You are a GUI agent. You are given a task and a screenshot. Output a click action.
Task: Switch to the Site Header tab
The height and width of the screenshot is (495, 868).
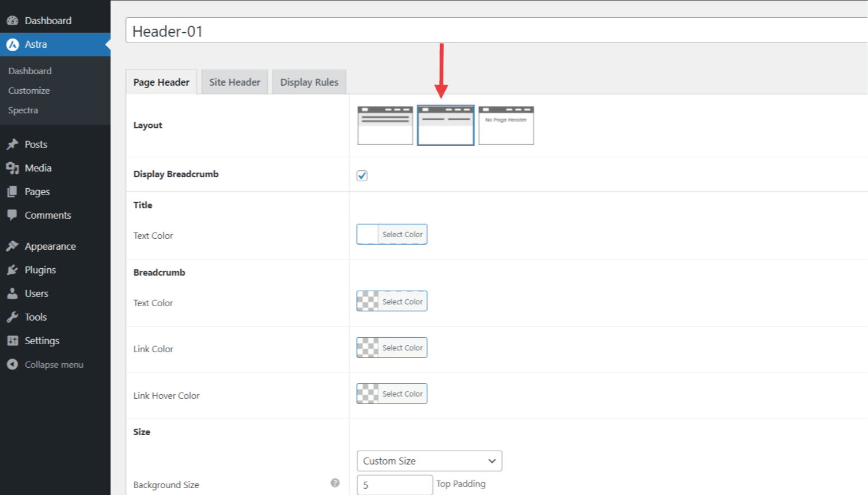point(234,82)
